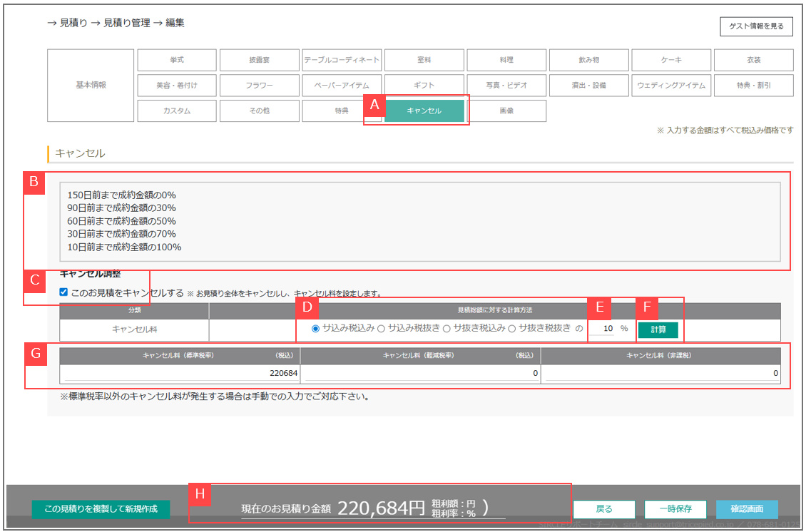Select the サ込み税抜き radio option
Image resolution: width=806 pixels, height=532 pixels.
[381, 328]
